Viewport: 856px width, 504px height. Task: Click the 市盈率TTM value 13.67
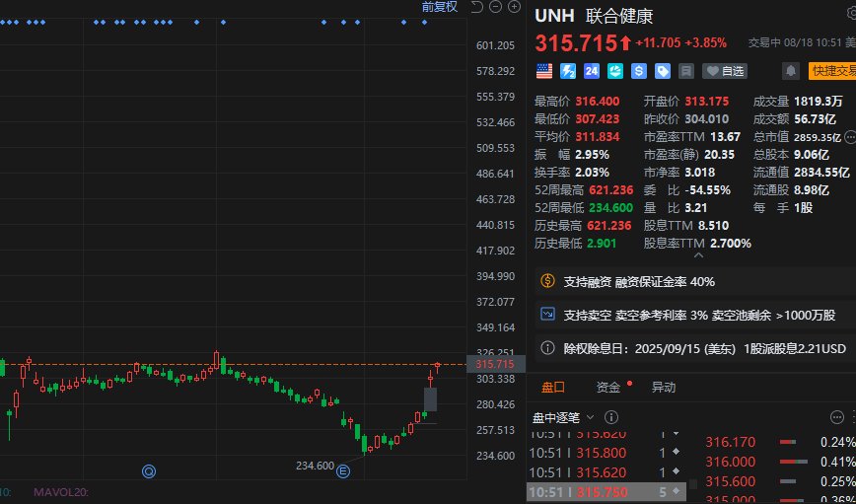coord(725,136)
